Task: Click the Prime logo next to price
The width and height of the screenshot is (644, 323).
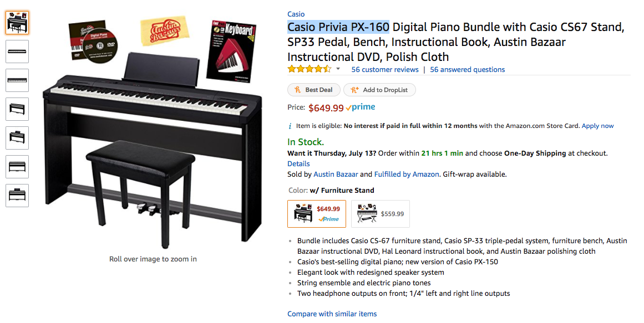Action: (x=361, y=107)
